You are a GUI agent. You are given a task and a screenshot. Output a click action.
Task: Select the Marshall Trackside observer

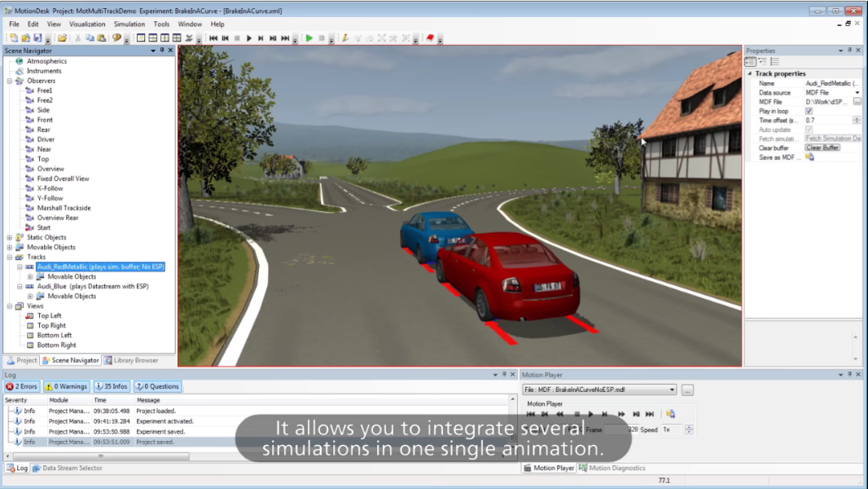pyautogui.click(x=64, y=208)
